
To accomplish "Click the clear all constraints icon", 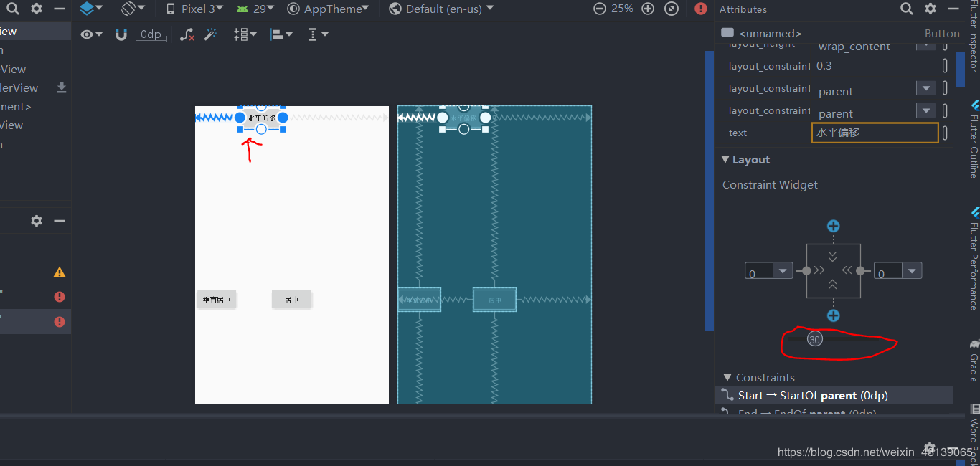I will tap(187, 34).
